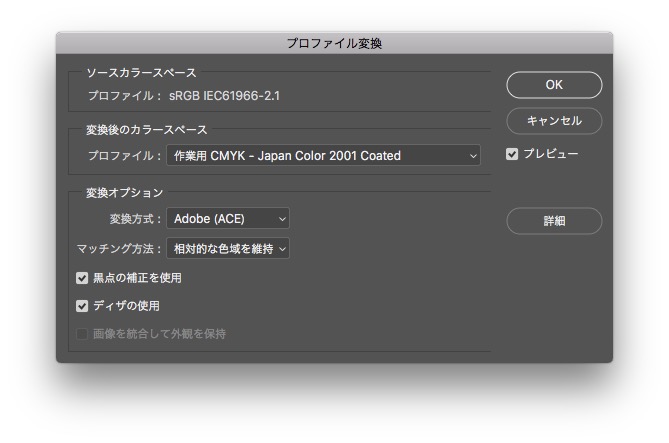
Task: Click the OK button
Action: point(553,85)
